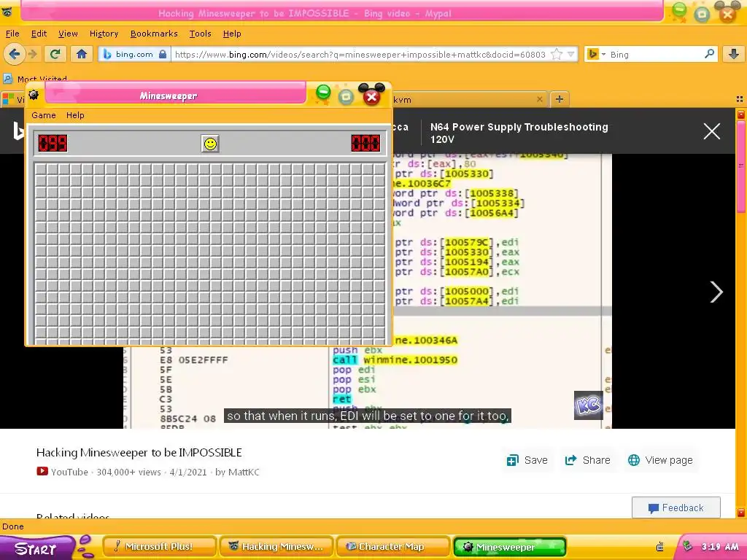Maximize the Minesweeper window

tap(347, 97)
